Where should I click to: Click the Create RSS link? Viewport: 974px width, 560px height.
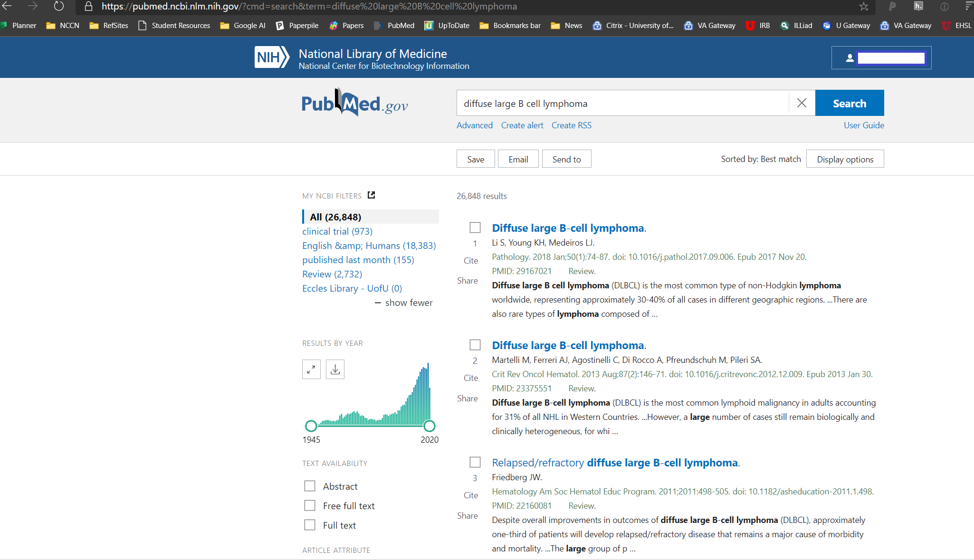point(572,125)
